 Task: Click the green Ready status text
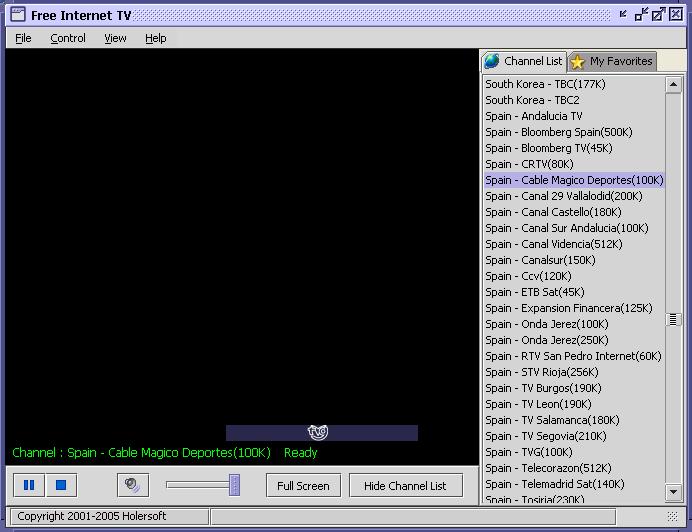(x=301, y=453)
